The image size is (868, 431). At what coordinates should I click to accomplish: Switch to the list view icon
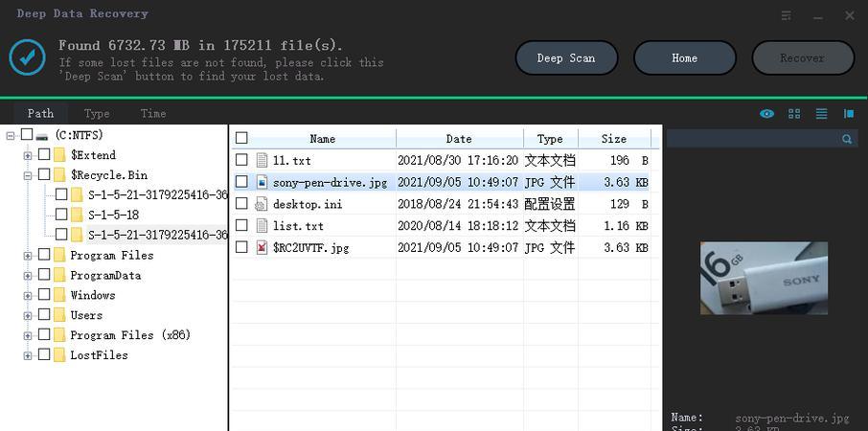[x=821, y=113]
